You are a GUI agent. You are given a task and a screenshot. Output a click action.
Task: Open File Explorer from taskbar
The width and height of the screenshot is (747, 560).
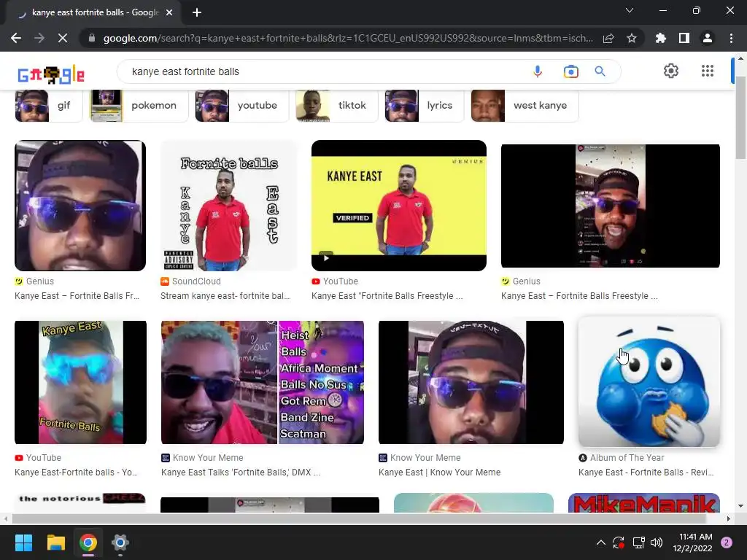(x=55, y=542)
